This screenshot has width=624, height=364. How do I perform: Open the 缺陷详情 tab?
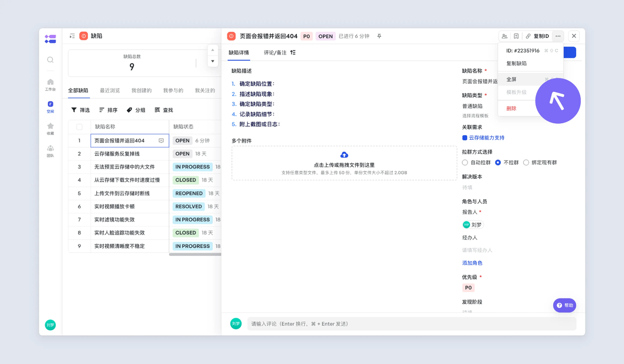tap(239, 53)
